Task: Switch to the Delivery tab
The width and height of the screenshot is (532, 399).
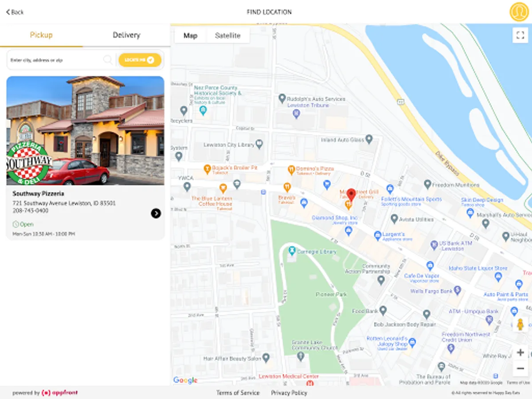Action: pyautogui.click(x=126, y=35)
